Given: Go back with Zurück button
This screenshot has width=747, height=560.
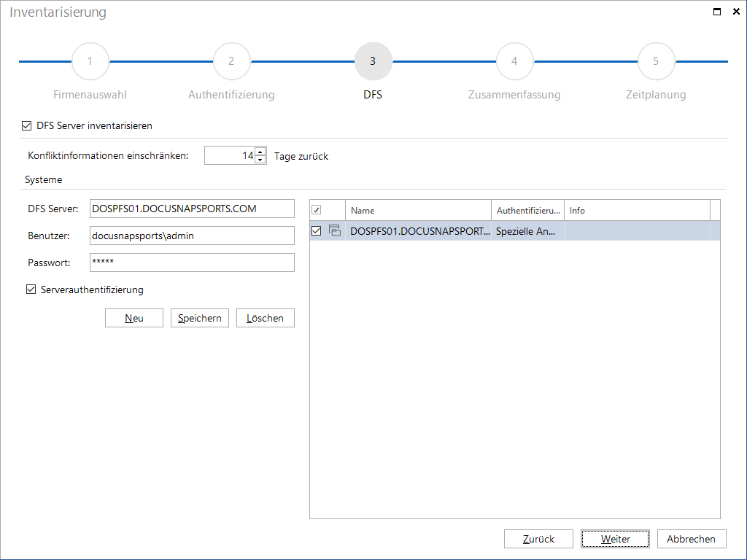Looking at the screenshot, I should [x=538, y=539].
